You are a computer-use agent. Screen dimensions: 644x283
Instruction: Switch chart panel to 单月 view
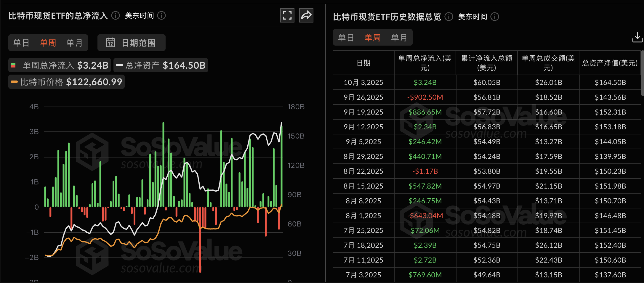[74, 43]
